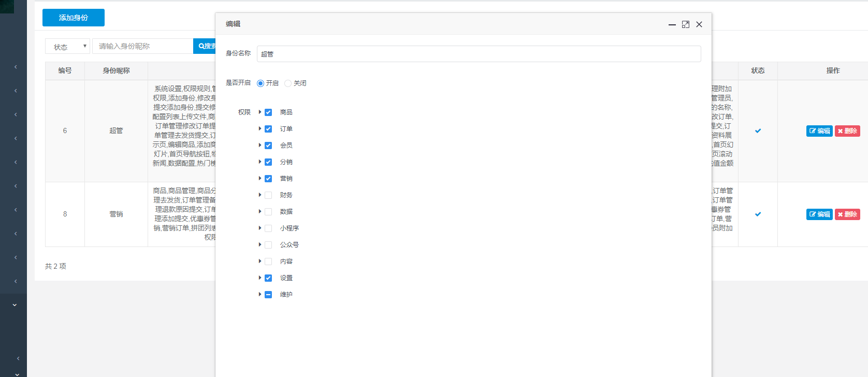
Task: Click the 添加身份 button
Action: point(74,18)
